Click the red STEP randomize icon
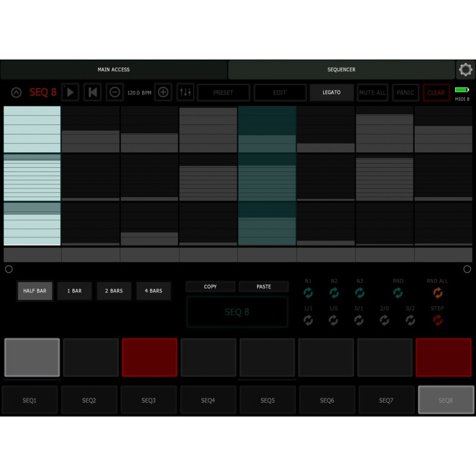 point(439,321)
